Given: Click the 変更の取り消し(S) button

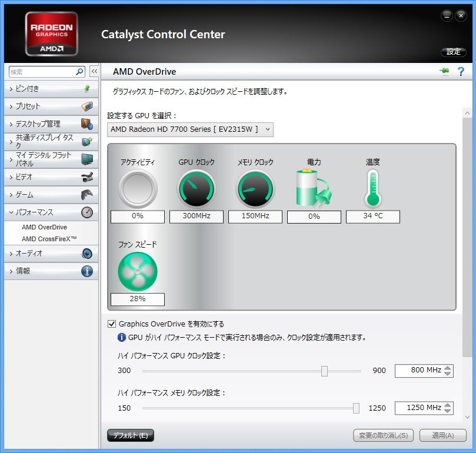Looking at the screenshot, I should [384, 435].
